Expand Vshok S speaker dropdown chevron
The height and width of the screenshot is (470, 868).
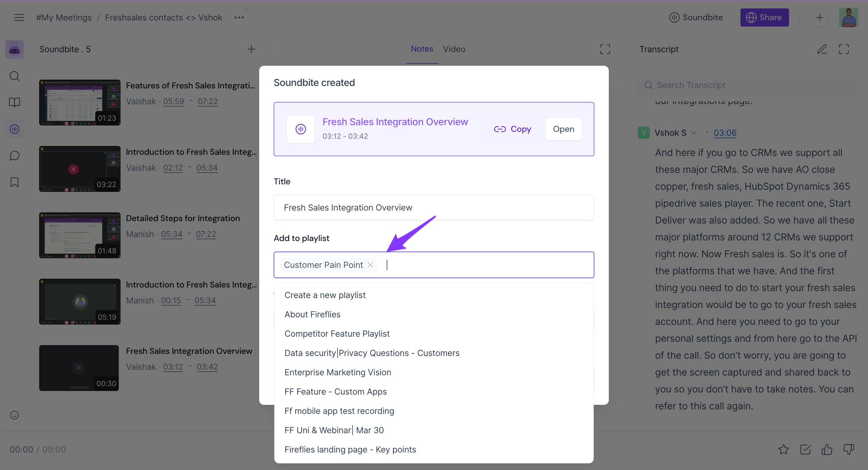693,133
